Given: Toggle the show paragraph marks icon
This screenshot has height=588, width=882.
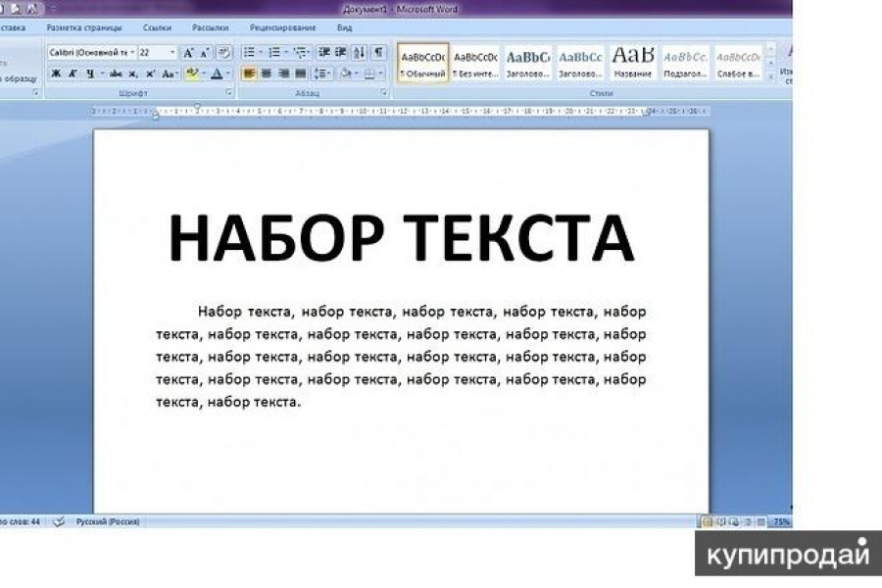Looking at the screenshot, I should [x=379, y=51].
